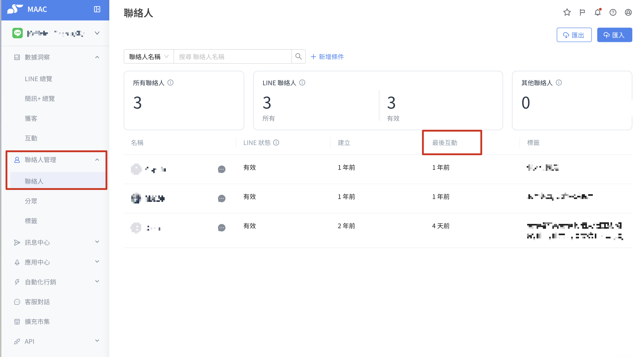Open the notifications bell
This screenshot has width=644, height=357.
(597, 12)
